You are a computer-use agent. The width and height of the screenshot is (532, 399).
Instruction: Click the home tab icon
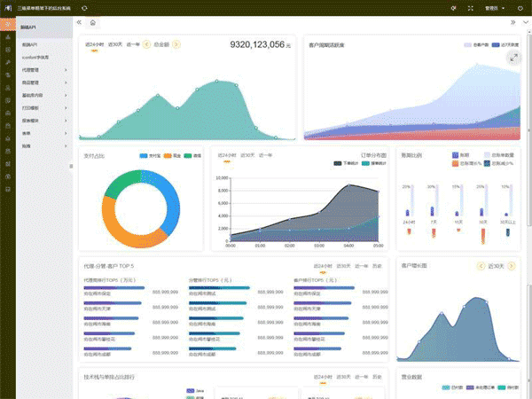93,22
